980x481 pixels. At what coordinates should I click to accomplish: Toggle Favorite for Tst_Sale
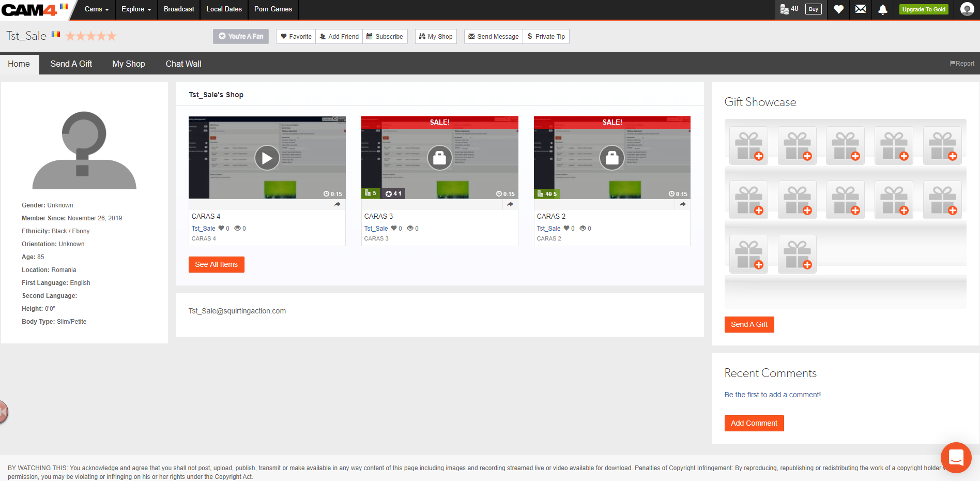[296, 37]
